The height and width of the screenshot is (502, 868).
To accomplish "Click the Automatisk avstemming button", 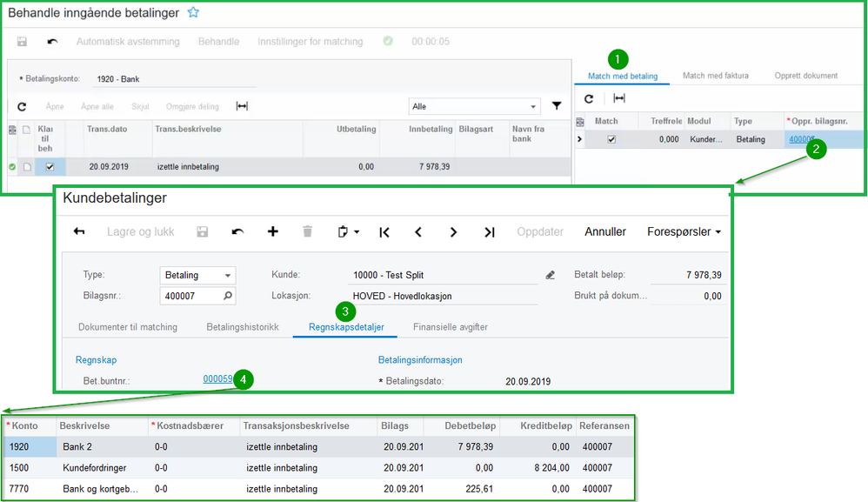I will 128,42.
